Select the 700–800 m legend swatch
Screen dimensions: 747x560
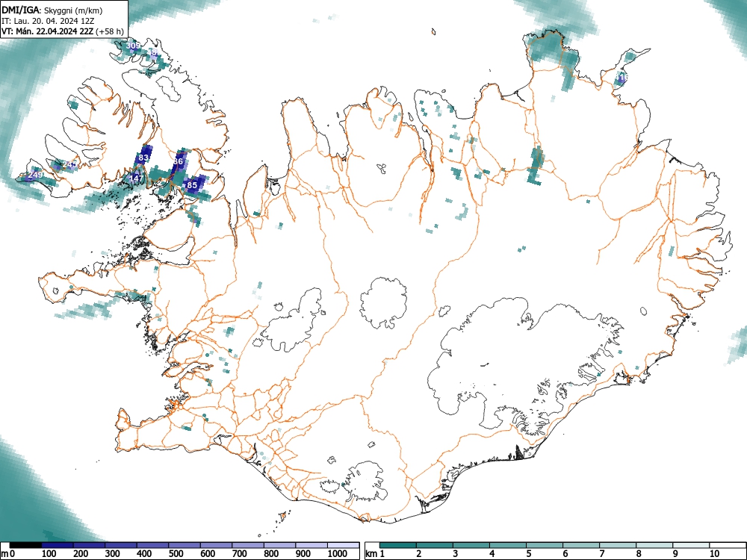tap(248, 545)
